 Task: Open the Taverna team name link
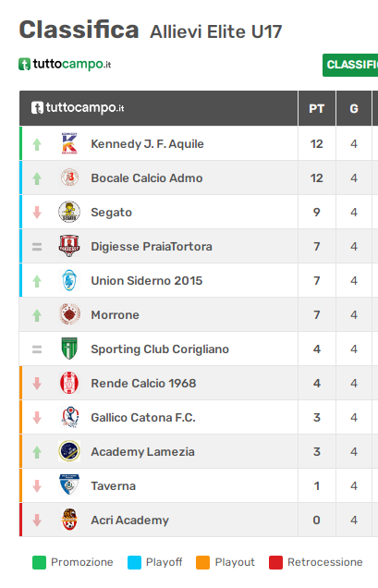pos(114,486)
